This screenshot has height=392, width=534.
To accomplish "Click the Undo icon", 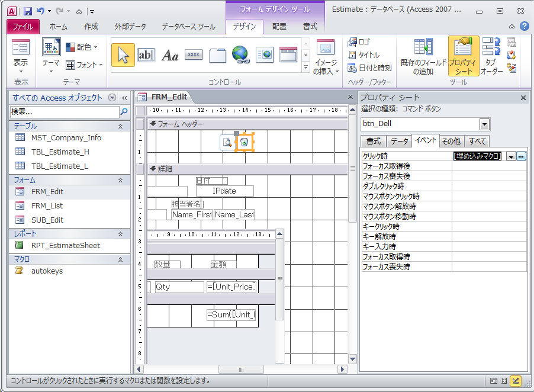I will 40,11.
